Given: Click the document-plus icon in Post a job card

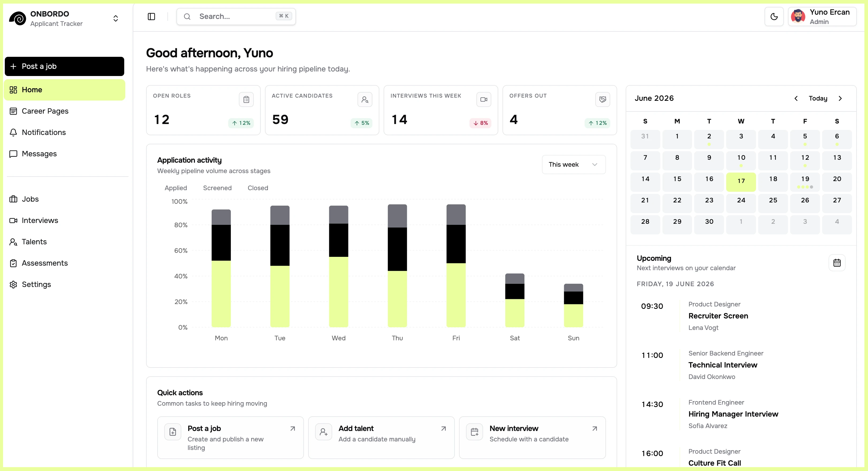Looking at the screenshot, I should pyautogui.click(x=173, y=432).
